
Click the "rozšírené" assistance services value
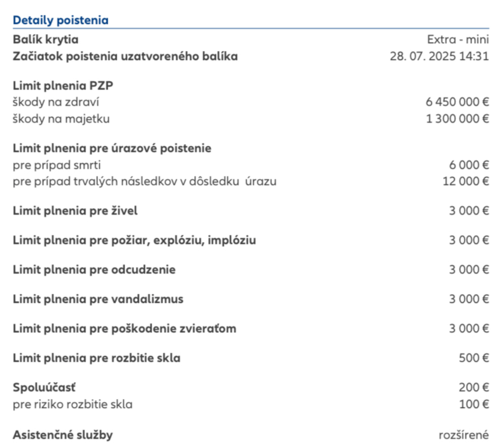pos(464,435)
